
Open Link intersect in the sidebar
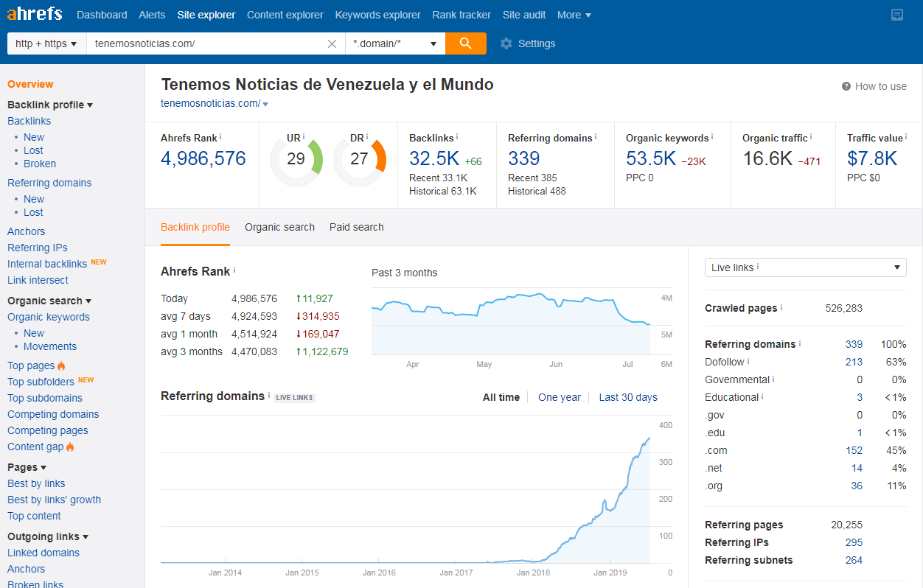point(38,280)
